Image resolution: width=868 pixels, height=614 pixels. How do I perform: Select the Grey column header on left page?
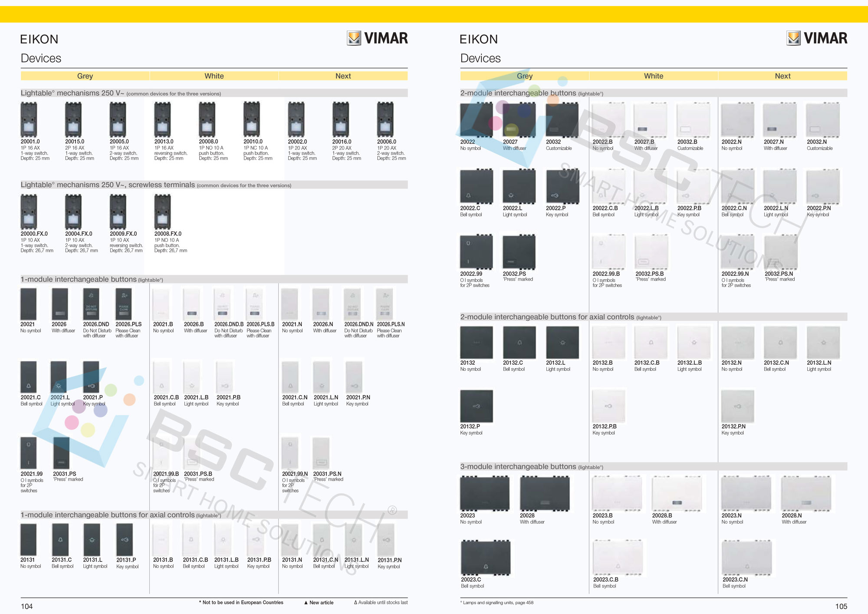[x=85, y=76]
